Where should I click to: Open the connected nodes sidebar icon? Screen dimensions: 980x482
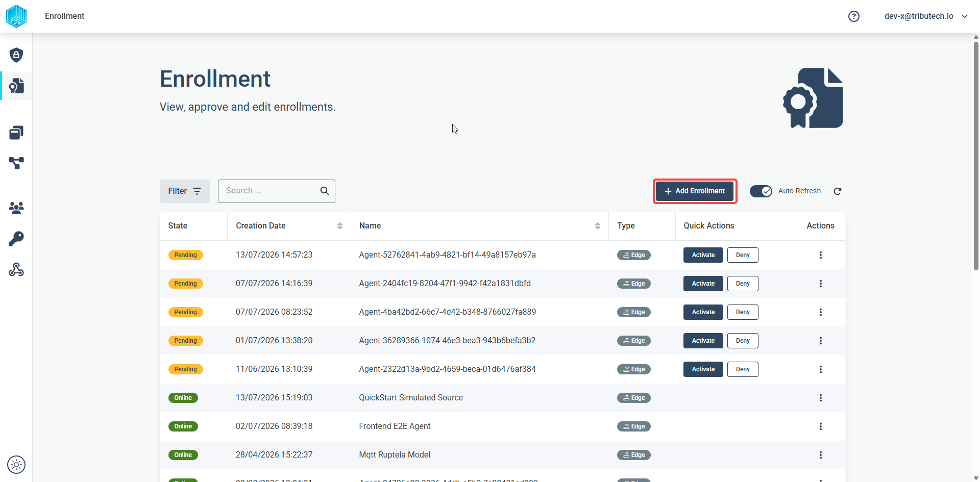[16, 163]
